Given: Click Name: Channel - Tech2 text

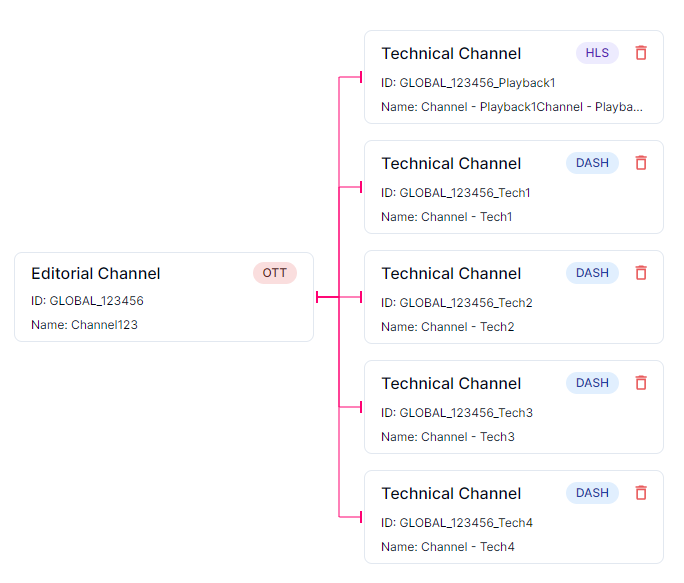Looking at the screenshot, I should pos(447,327).
